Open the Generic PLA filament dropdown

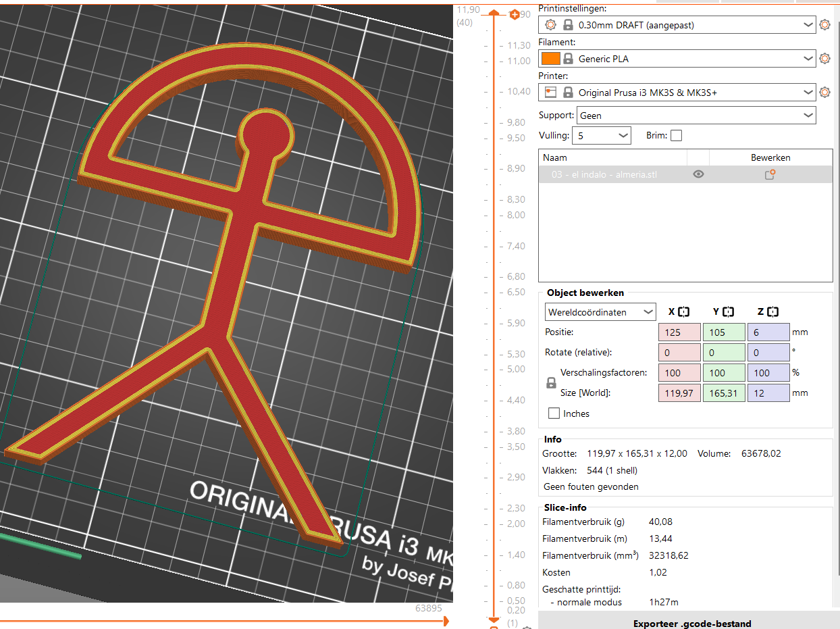pyautogui.click(x=677, y=59)
